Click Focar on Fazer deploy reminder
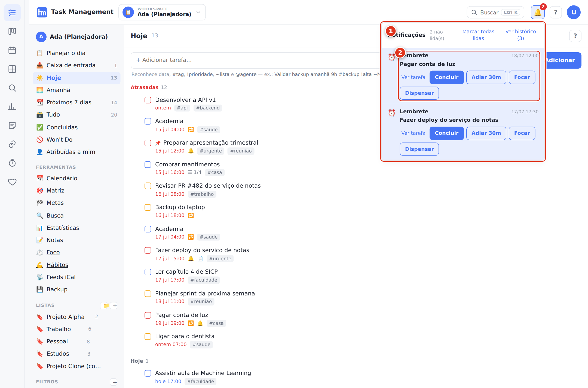This screenshot has width=588, height=388. click(x=522, y=133)
